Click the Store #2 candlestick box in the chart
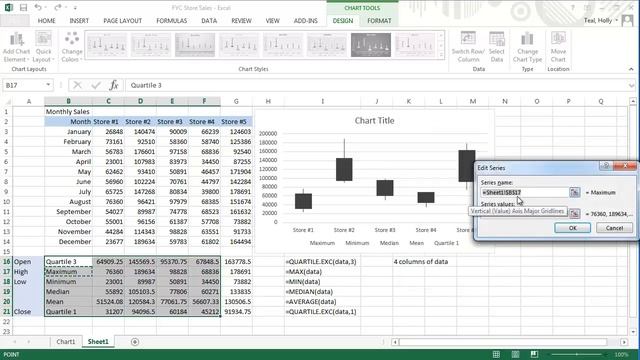This screenshot has height=360, width=640. [344, 169]
